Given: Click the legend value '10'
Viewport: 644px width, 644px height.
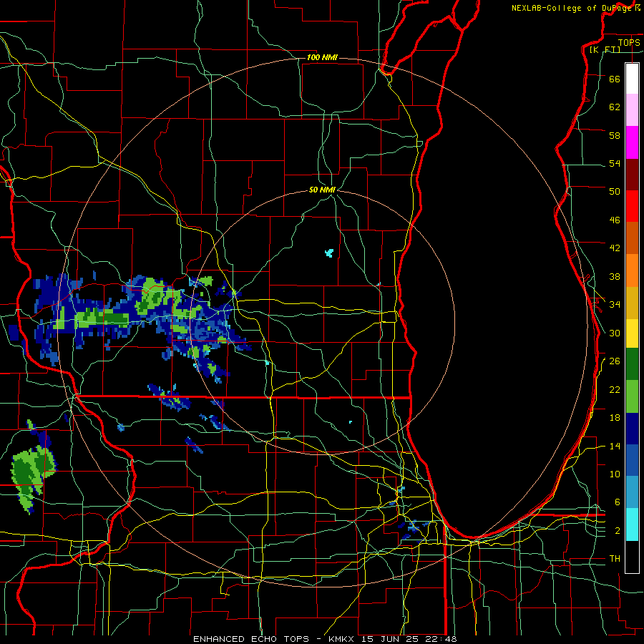Looking at the screenshot, I should [615, 474].
